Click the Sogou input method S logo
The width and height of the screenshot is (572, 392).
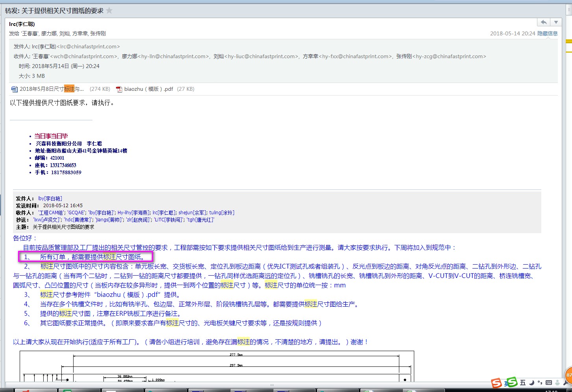point(496,383)
